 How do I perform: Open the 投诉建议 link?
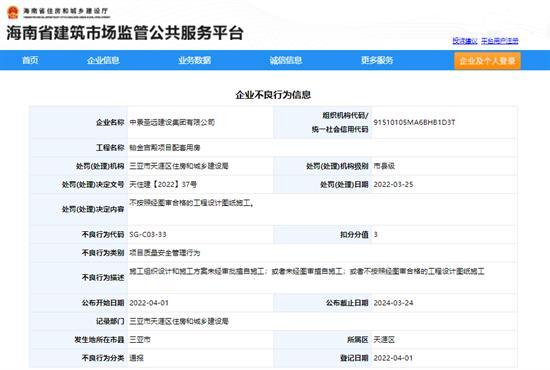point(465,41)
